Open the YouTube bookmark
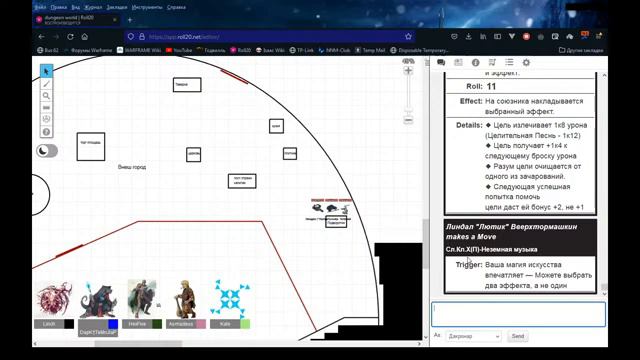Screen dimensions: 640x360 (x=179, y=50)
